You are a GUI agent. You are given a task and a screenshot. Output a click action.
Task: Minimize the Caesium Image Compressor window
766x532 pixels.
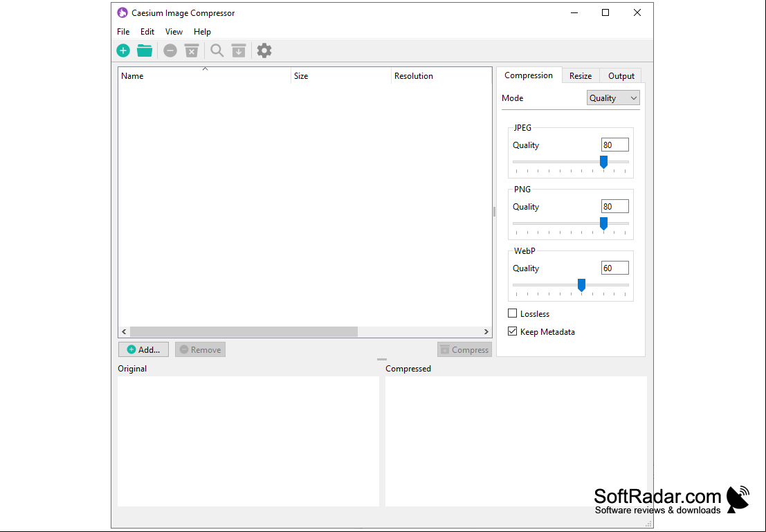click(x=574, y=12)
